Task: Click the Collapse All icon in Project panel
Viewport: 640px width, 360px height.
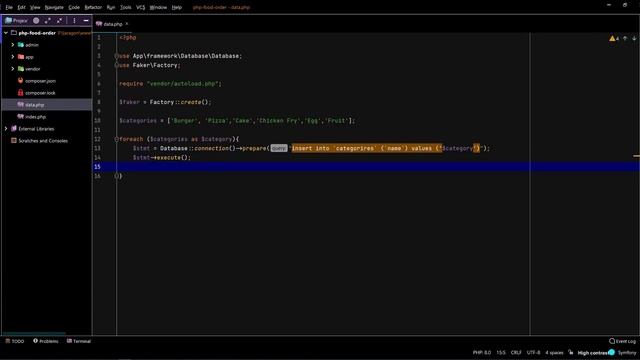Action: [x=60, y=20]
